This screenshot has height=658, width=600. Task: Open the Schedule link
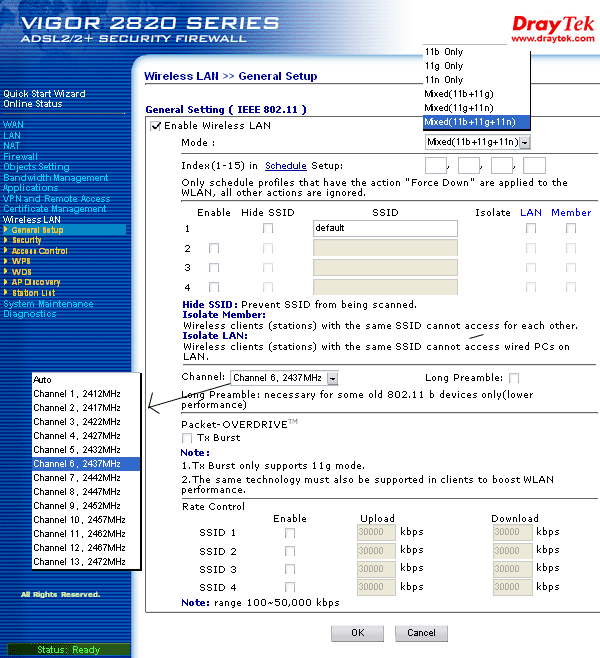pos(286,166)
